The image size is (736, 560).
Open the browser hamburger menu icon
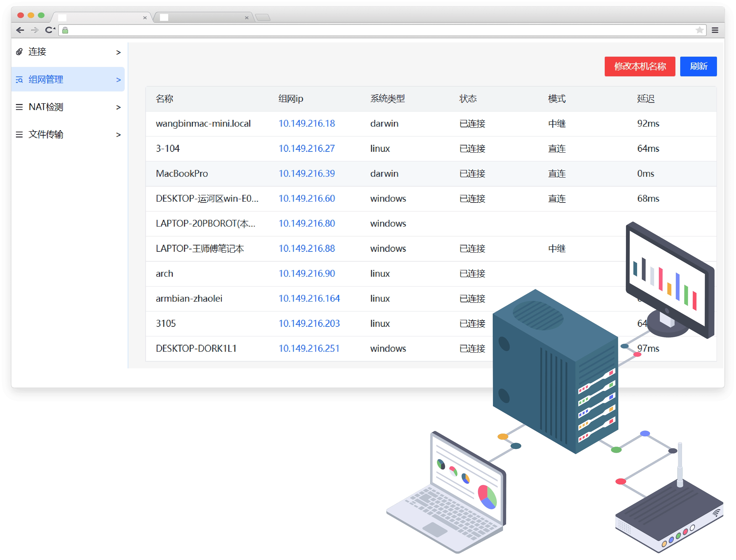coord(715,30)
